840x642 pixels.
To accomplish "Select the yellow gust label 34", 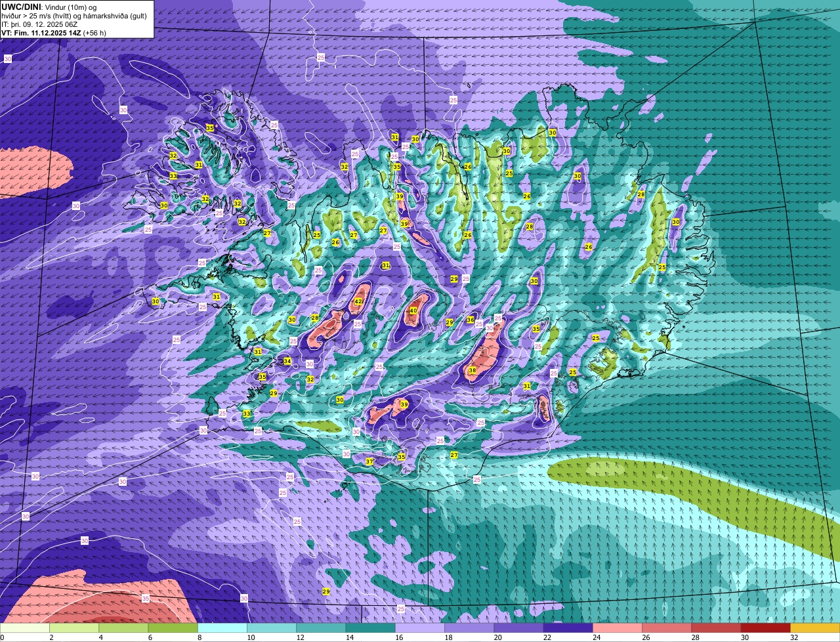I will click(287, 361).
